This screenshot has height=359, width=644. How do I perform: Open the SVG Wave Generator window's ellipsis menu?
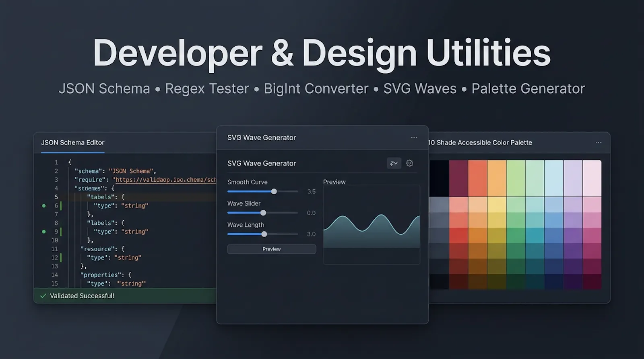point(414,137)
